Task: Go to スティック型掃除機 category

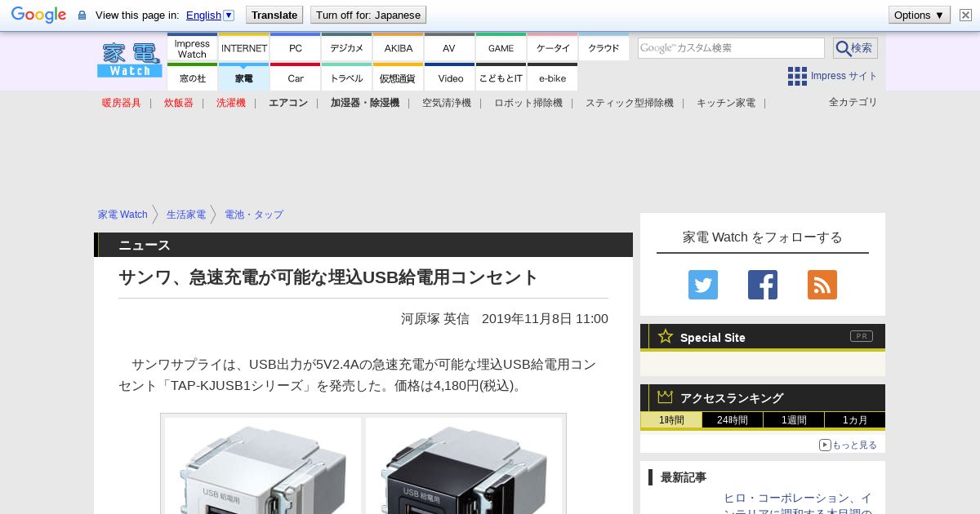Action: click(630, 103)
